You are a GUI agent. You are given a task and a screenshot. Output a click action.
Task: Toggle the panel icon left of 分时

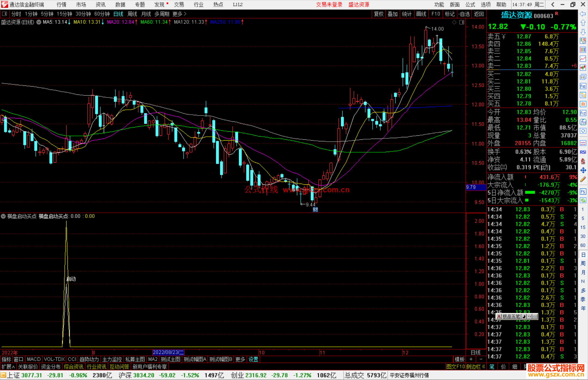coord(4,14)
